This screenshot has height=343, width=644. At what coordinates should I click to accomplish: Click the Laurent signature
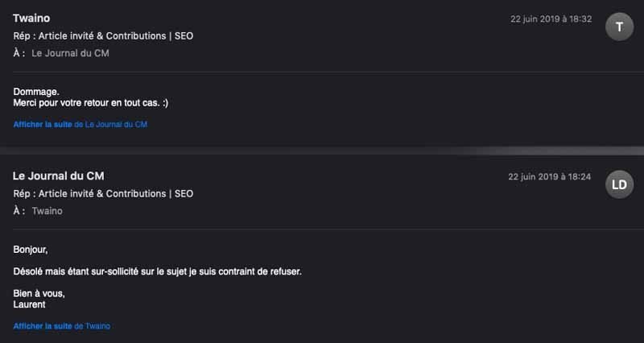coord(29,304)
